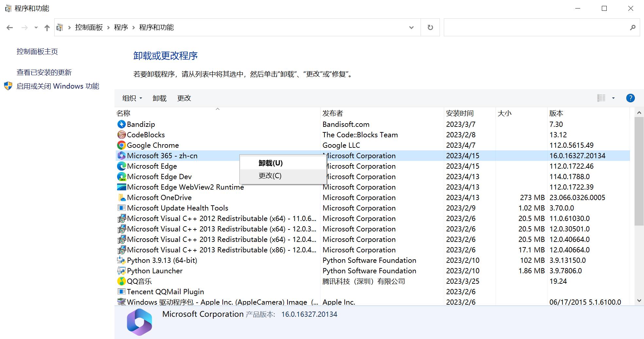Click the search magnifier icon
Image resolution: width=644 pixels, height=339 pixels.
coord(633,27)
